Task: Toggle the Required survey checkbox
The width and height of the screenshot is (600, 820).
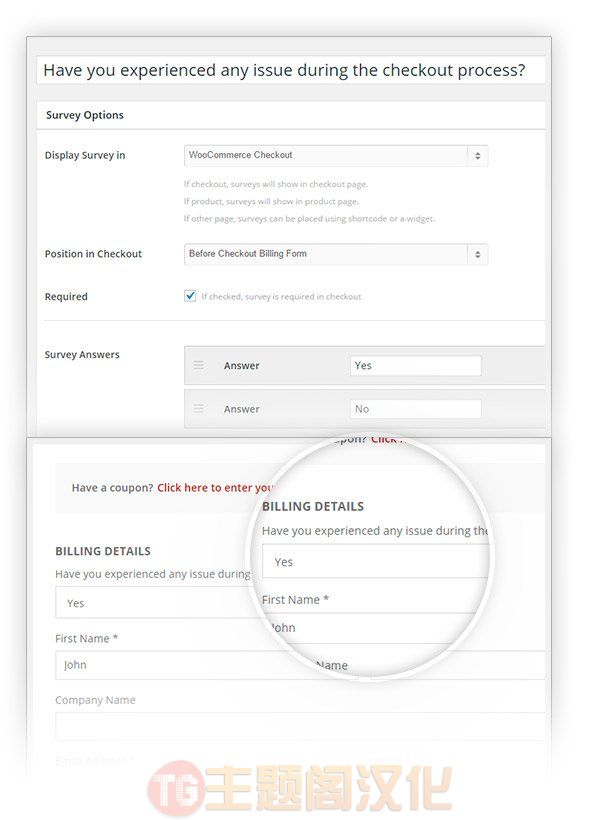Action: [190, 296]
